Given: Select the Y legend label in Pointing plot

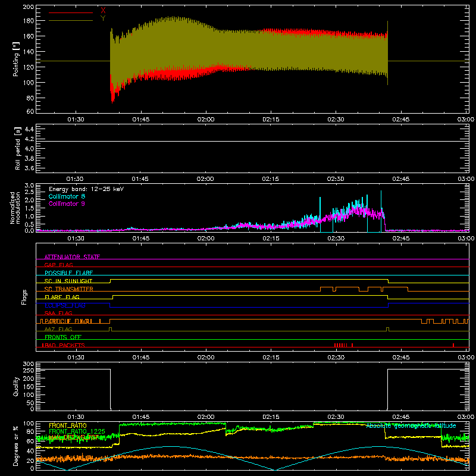Looking at the screenshot, I should click(103, 18).
